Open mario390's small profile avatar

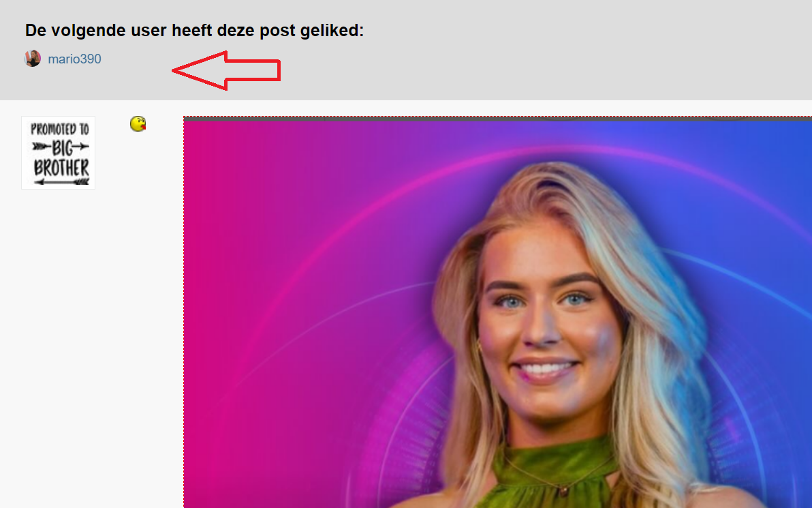coord(33,59)
